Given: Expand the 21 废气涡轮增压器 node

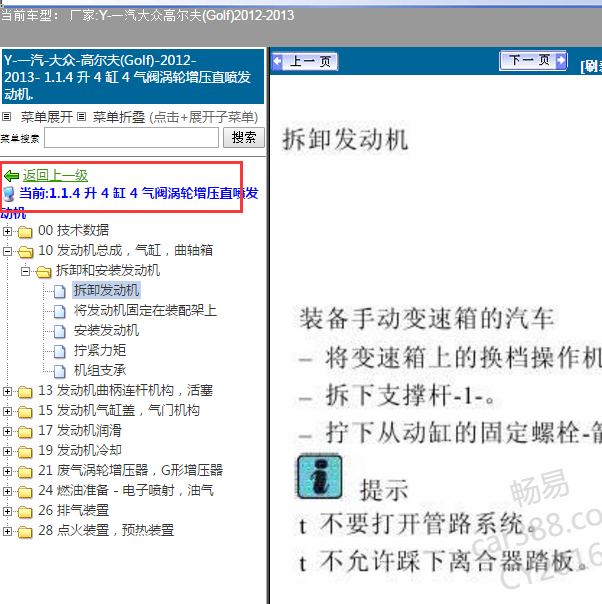Looking at the screenshot, I should click(x=7, y=471).
